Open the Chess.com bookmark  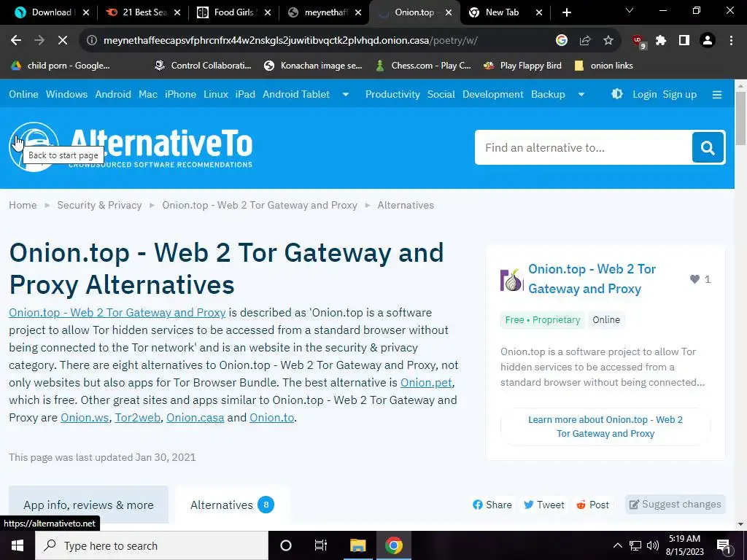click(422, 66)
